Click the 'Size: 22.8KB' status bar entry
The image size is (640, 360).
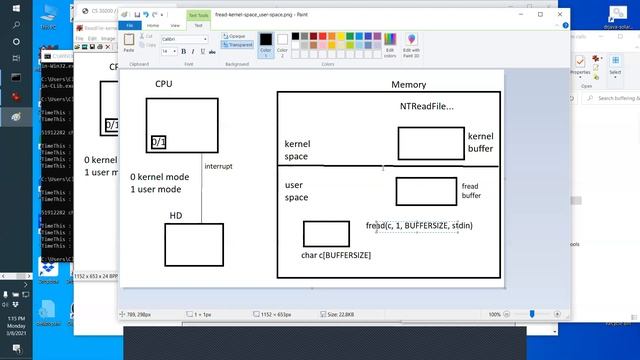click(x=338, y=315)
